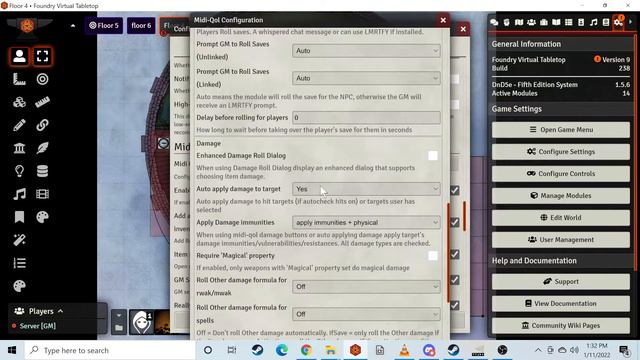This screenshot has width=640, height=360.
Task: Click the feather quill icon
Action: 42,148
